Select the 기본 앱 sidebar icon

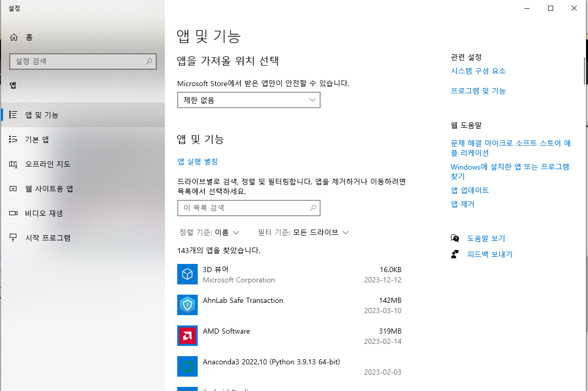(13, 139)
